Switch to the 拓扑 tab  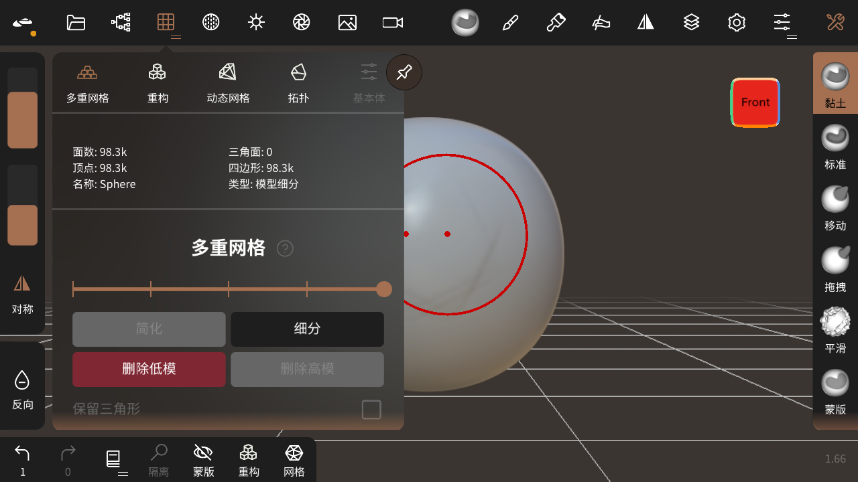click(x=298, y=84)
